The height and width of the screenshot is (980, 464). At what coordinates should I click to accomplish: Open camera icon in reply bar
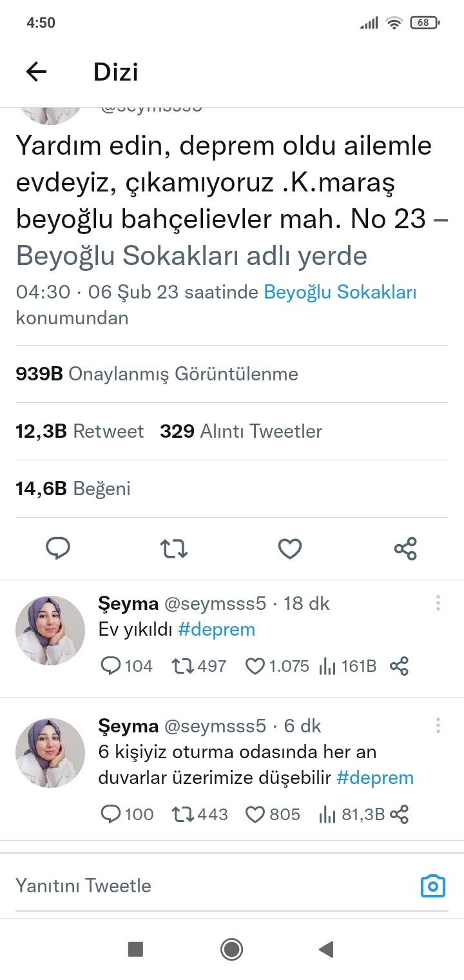point(432,886)
